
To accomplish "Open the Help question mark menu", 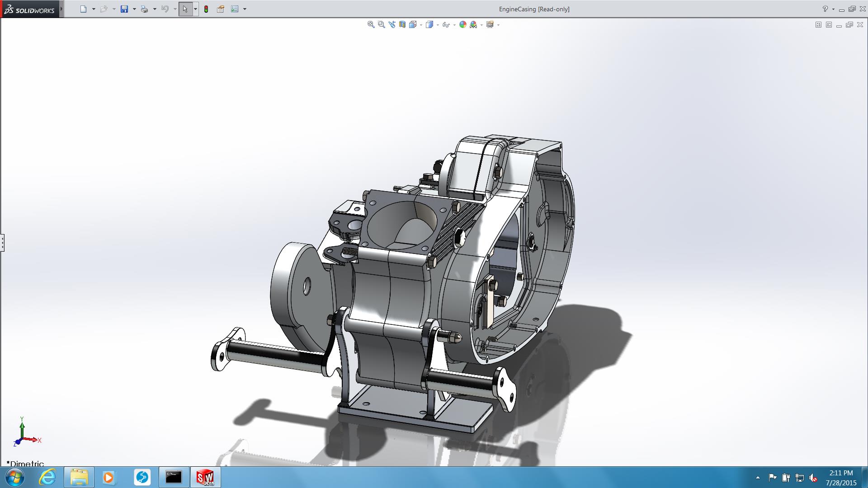I will pyautogui.click(x=825, y=9).
